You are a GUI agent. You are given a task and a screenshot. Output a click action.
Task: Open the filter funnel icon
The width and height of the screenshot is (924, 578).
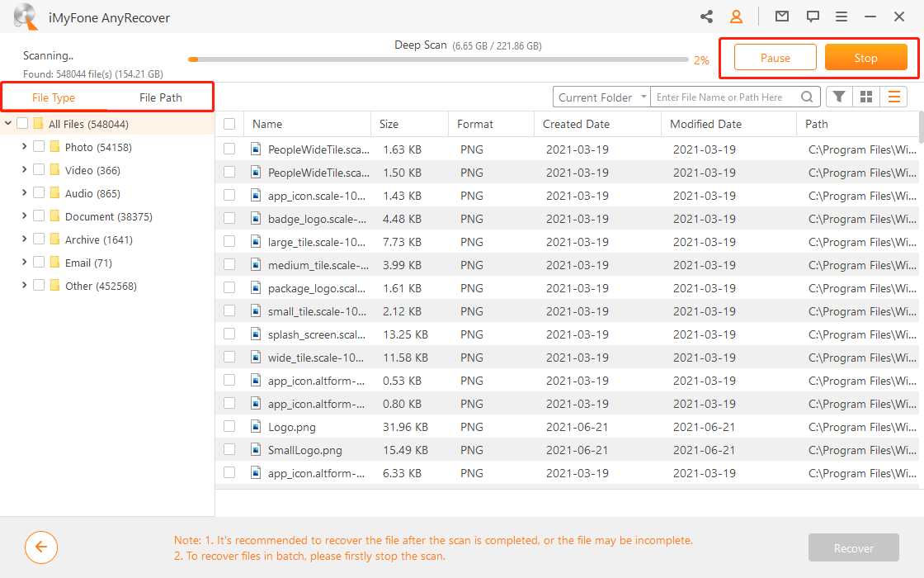tap(839, 97)
